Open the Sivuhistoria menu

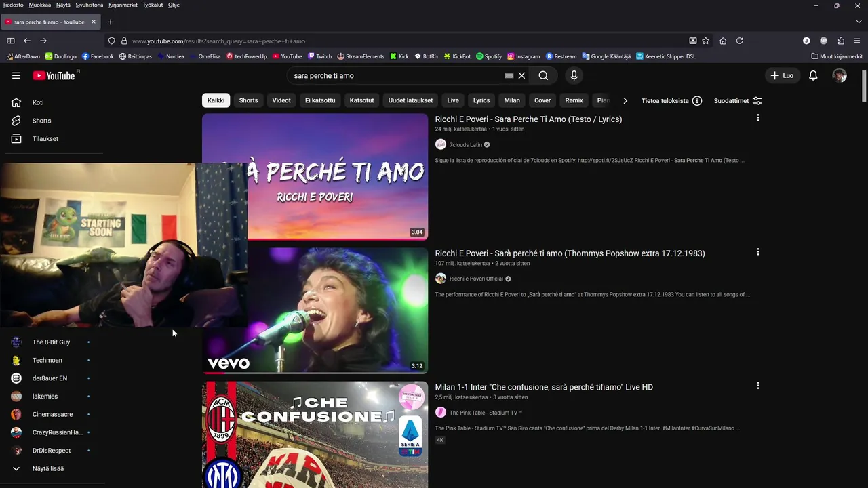90,5
